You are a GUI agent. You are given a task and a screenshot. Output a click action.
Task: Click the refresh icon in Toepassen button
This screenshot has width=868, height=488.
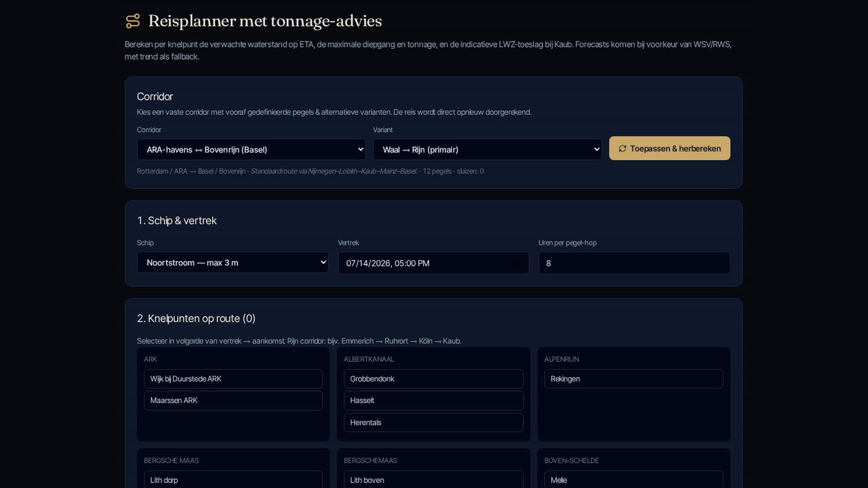click(623, 148)
